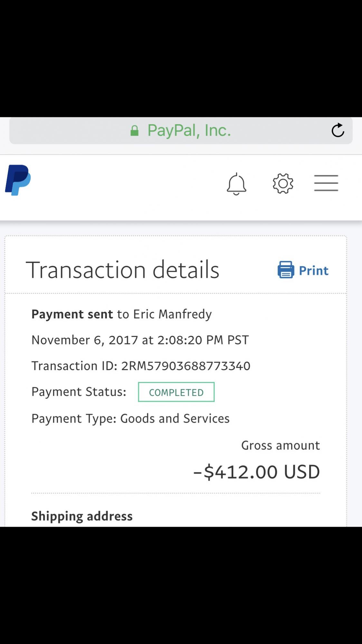
Task: Open settings with the gear icon
Action: click(x=283, y=183)
